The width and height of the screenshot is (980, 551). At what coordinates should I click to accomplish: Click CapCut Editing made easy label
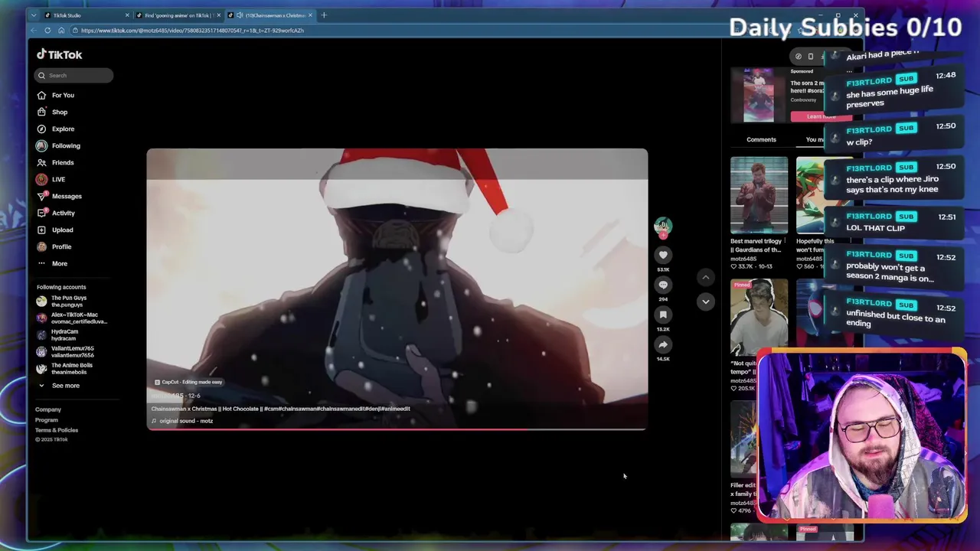(188, 382)
